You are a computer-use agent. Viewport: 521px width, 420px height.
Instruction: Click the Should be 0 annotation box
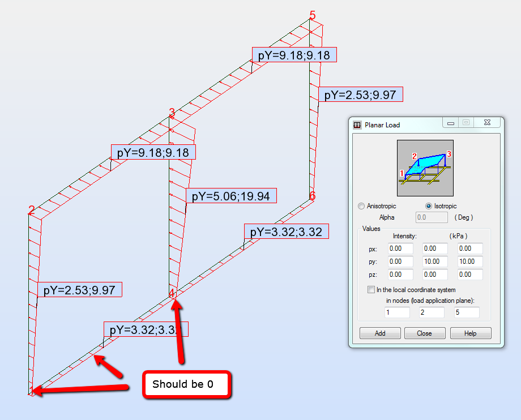tap(187, 384)
